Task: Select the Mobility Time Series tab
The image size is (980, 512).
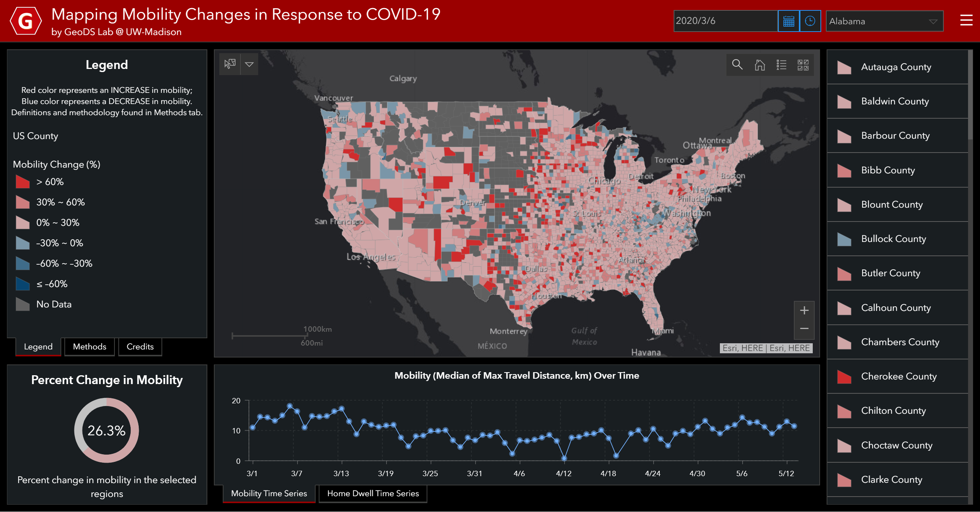Action: point(269,494)
